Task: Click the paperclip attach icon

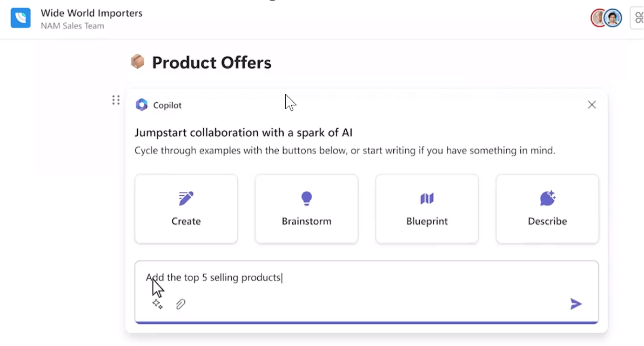Action: [180, 304]
